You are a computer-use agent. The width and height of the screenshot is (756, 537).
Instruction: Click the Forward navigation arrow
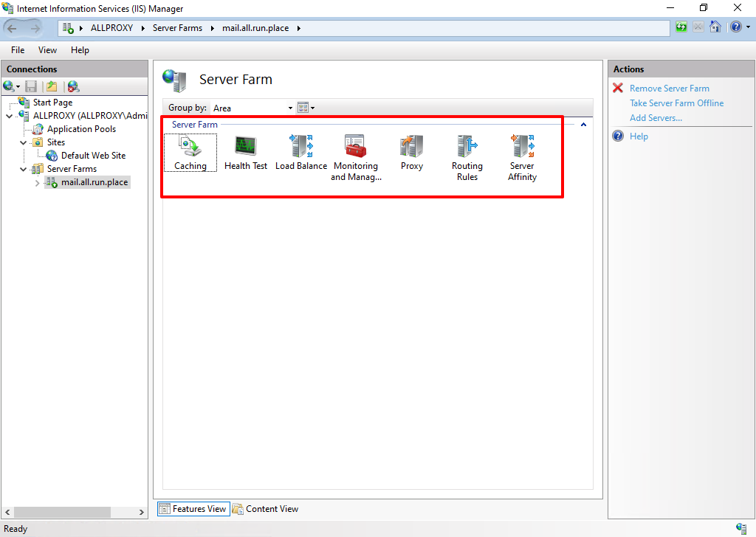tap(35, 29)
